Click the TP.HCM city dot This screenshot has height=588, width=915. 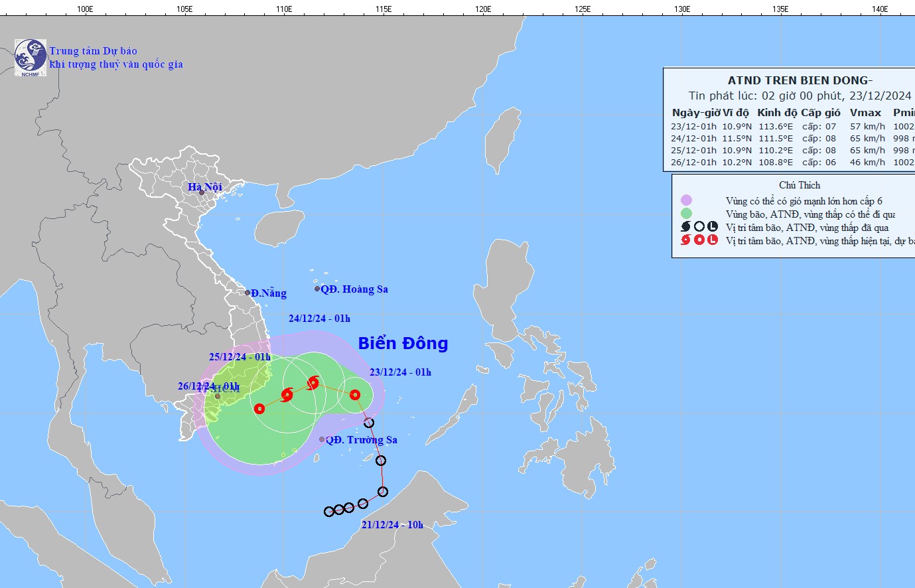click(218, 396)
